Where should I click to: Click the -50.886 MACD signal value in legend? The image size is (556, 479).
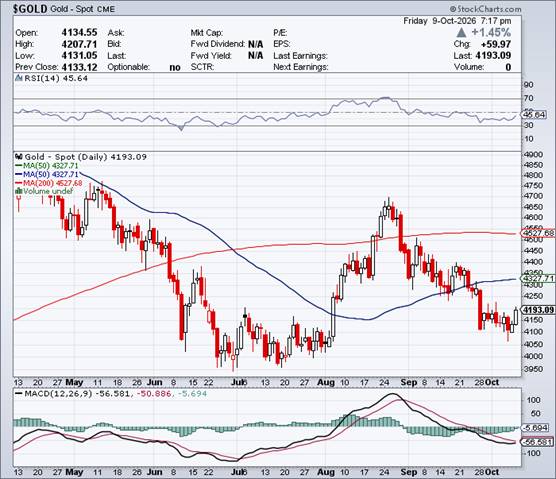(154, 394)
